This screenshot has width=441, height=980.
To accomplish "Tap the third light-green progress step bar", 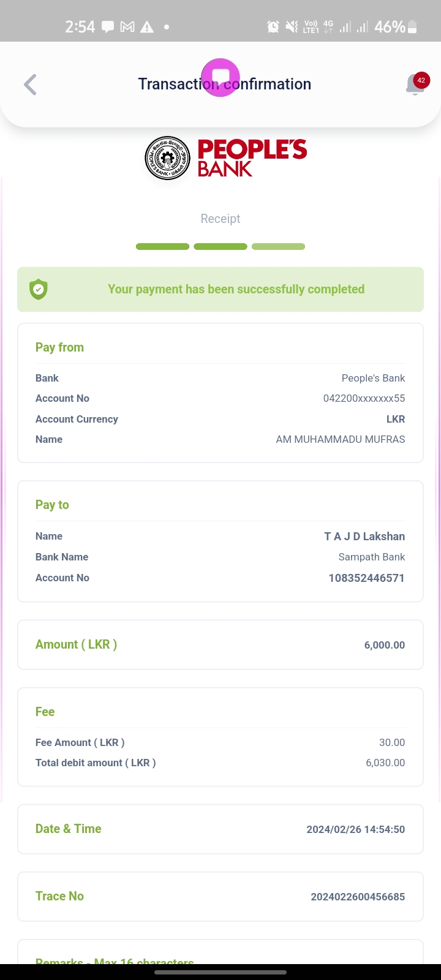I will 278,247.
